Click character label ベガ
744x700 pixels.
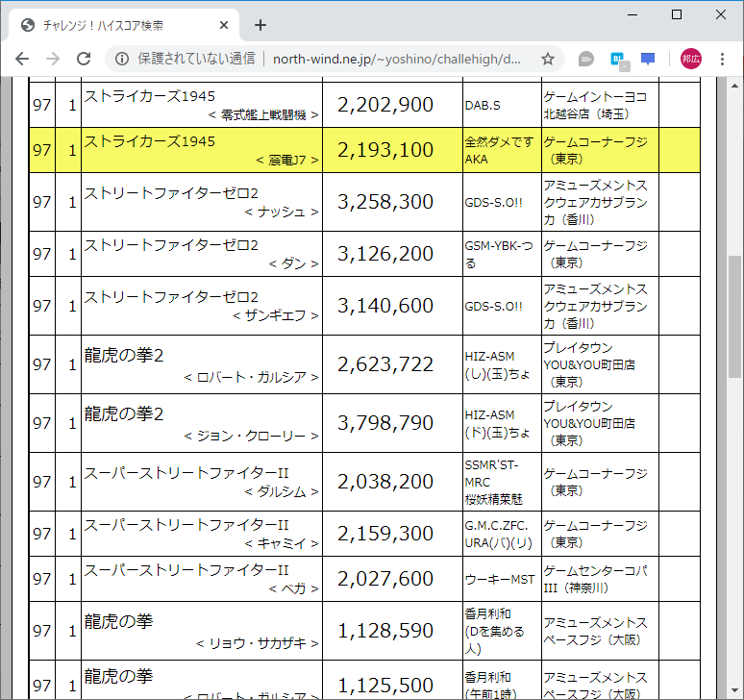pyautogui.click(x=294, y=589)
